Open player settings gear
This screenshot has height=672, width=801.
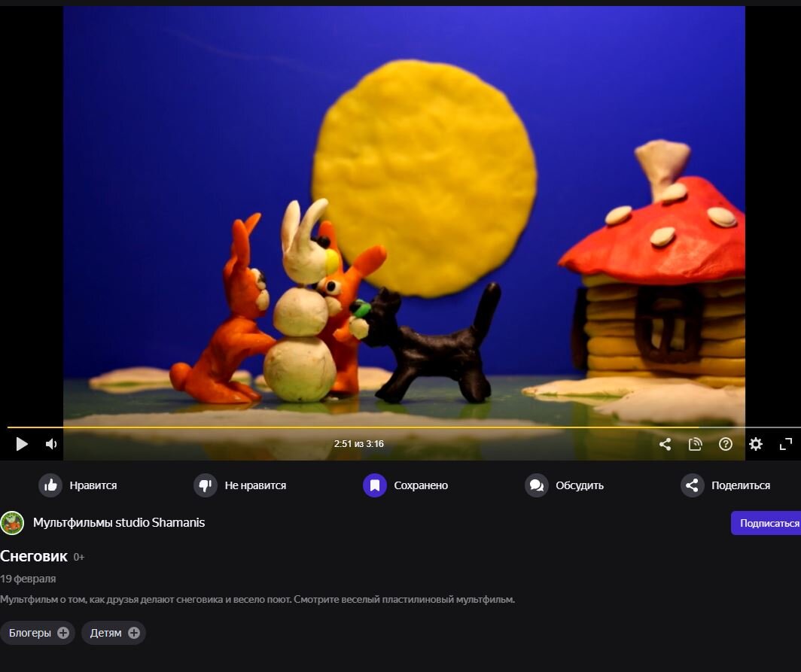756,444
